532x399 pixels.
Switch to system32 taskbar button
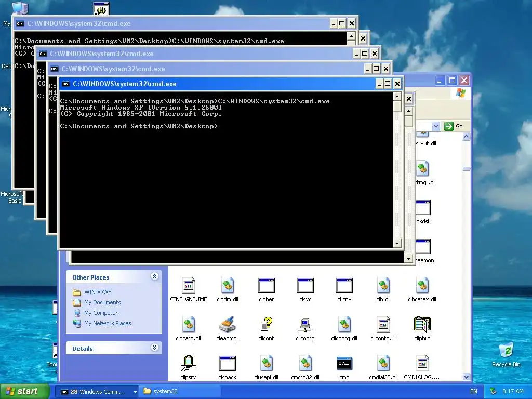[180, 392]
